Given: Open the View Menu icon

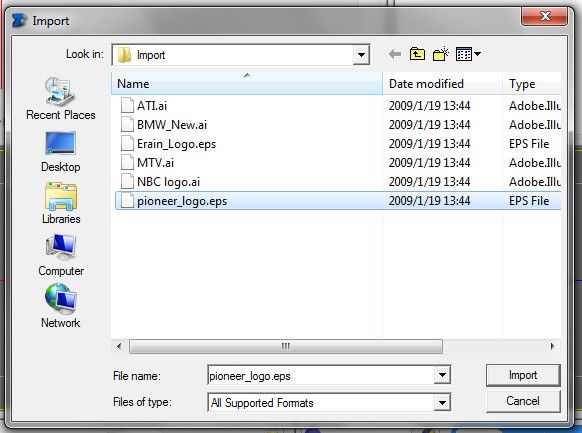Looking at the screenshot, I should 464,54.
